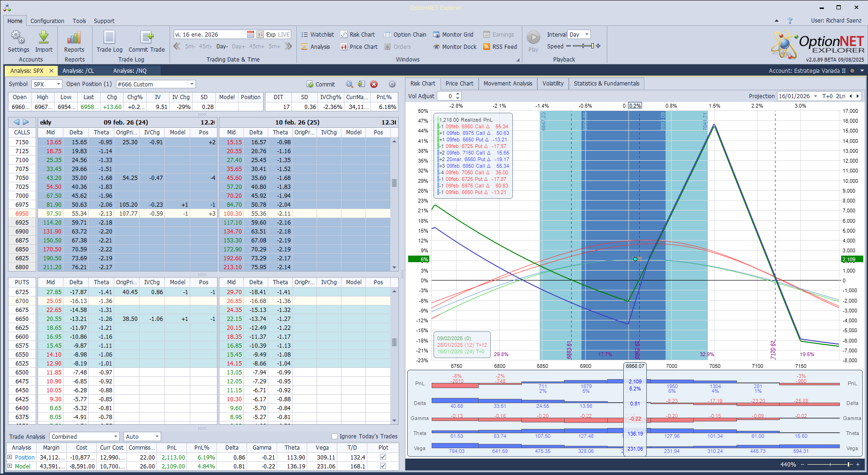
Task: Step back 5 minutes with 5m-
Action: (x=190, y=47)
